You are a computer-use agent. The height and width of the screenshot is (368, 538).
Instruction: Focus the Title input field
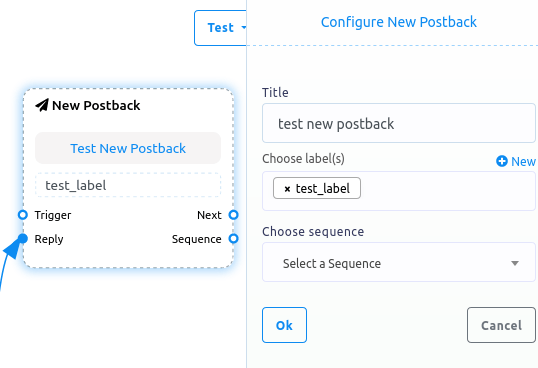(x=399, y=123)
